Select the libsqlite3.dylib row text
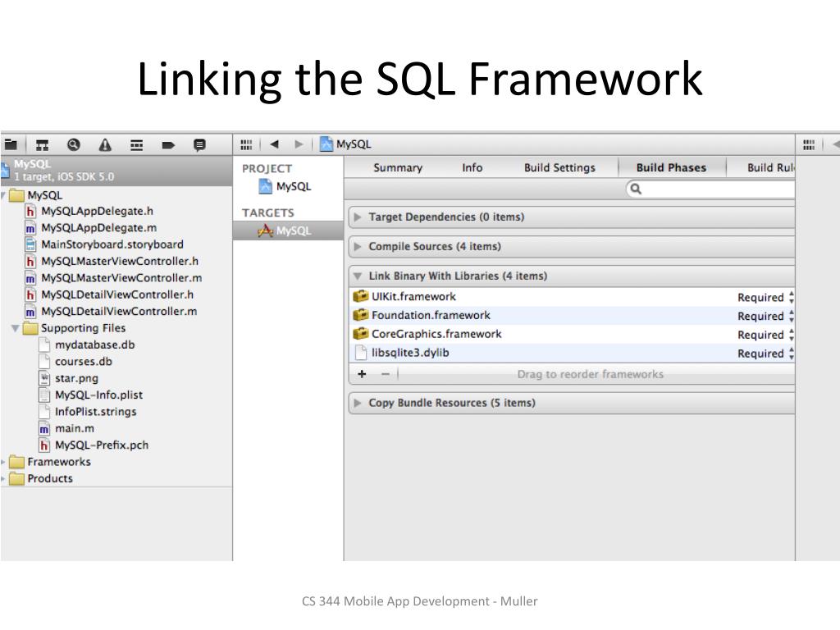The image size is (840, 630). (410, 353)
